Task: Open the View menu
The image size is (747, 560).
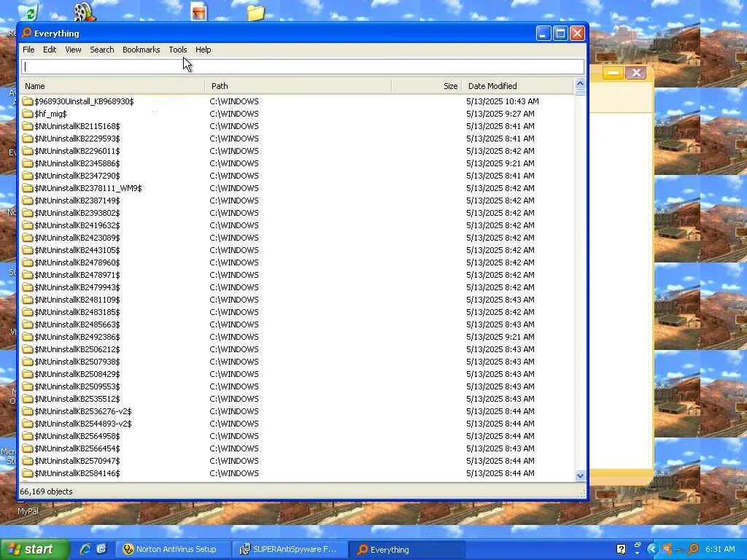Action: coord(73,50)
